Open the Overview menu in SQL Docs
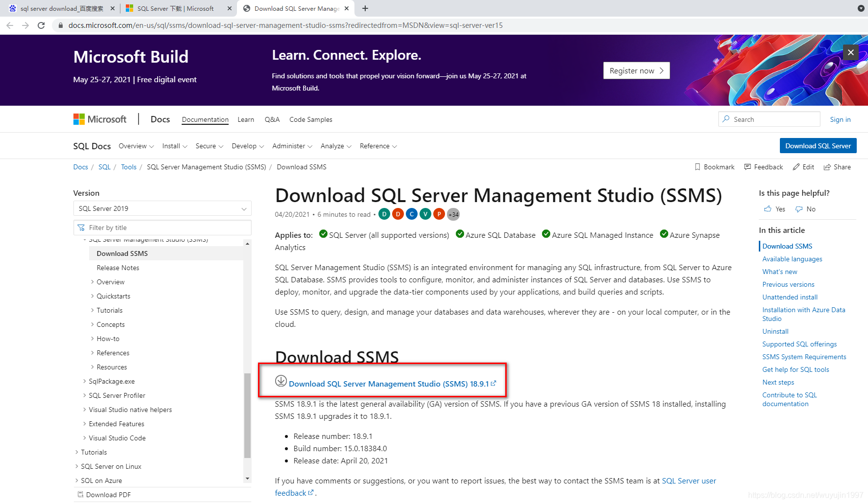Viewport: 868px width, 504px height. pyautogui.click(x=136, y=146)
